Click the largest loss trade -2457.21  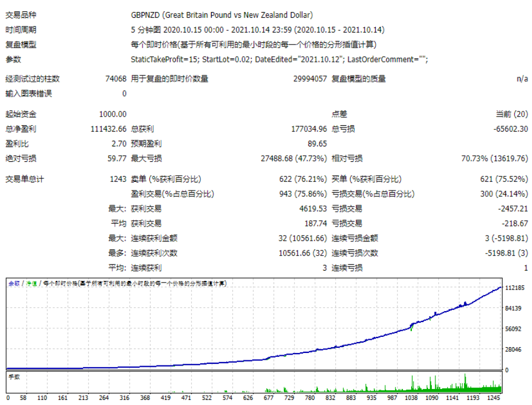[x=513, y=209]
